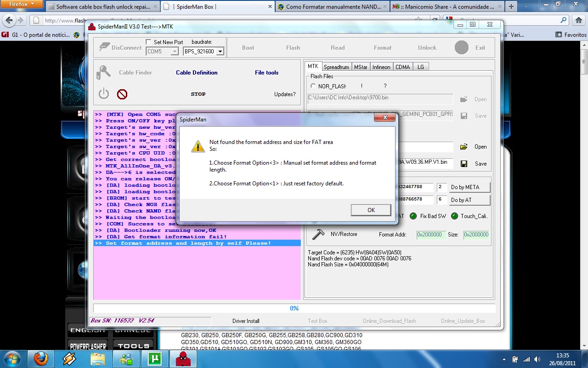Click the SpiderMan taskbar icon

(183, 358)
